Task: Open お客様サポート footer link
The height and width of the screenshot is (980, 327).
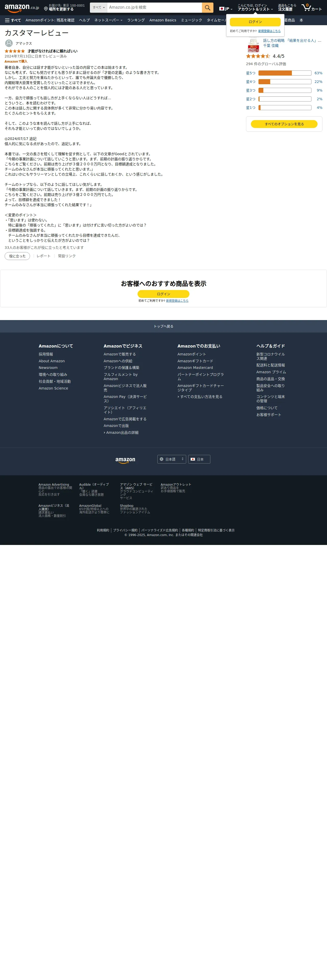Action: point(268,415)
